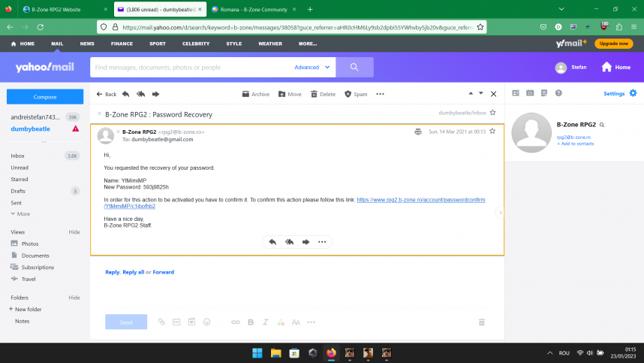
Task: Click the Forward arrow icon in message toolbar
Action: pos(155,94)
